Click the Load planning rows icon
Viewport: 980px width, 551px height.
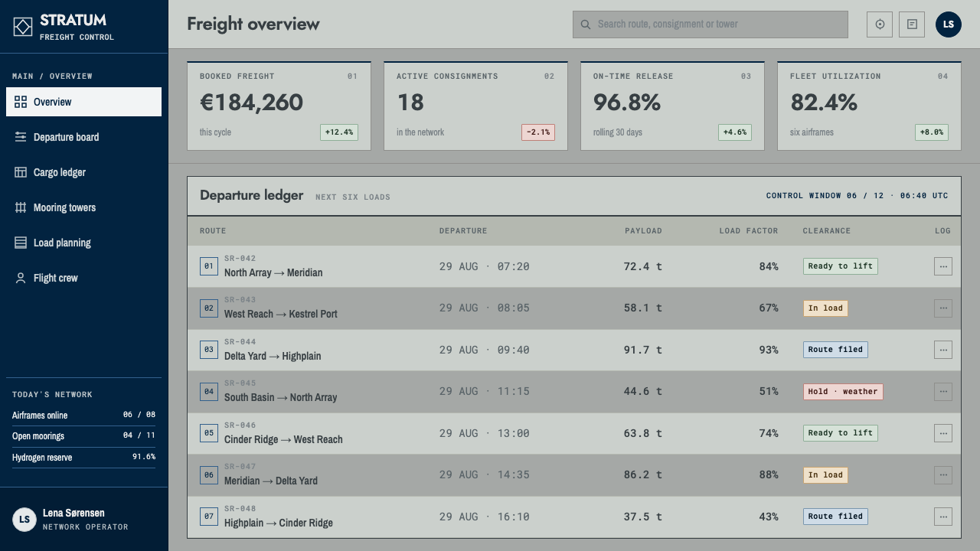21,243
